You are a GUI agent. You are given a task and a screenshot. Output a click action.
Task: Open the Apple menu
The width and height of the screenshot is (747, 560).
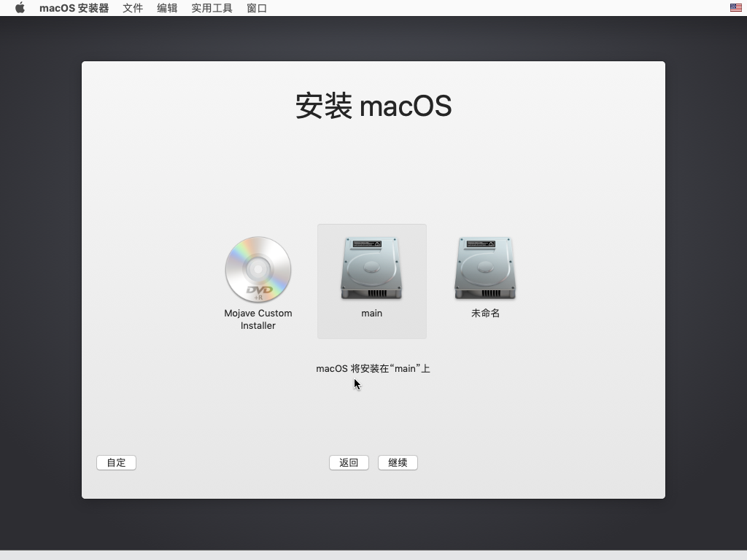click(x=20, y=8)
